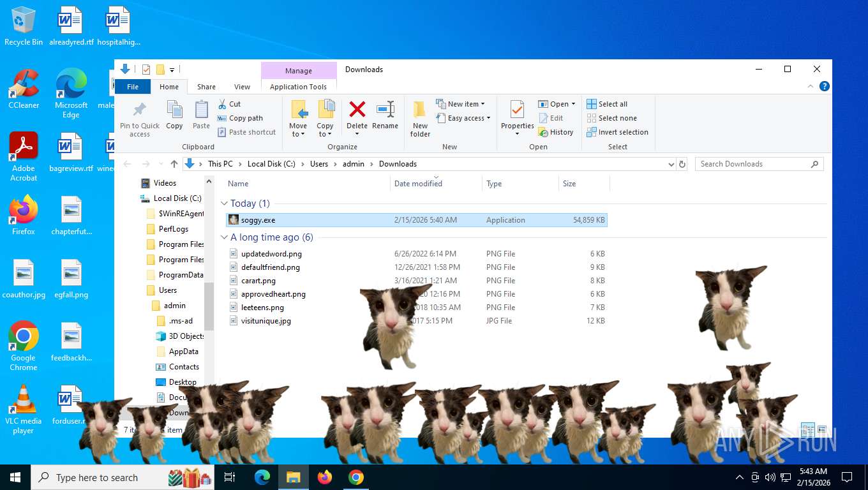
Task: Sort by Date modified column
Action: [436, 184]
